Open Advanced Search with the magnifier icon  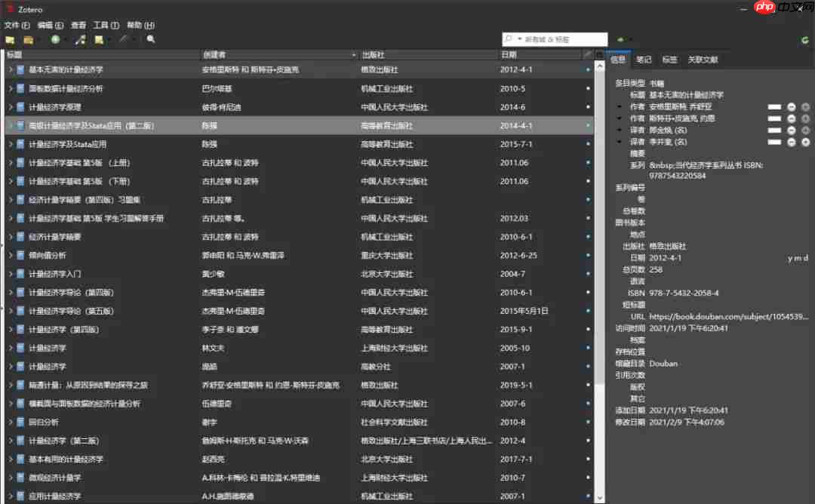[150, 38]
